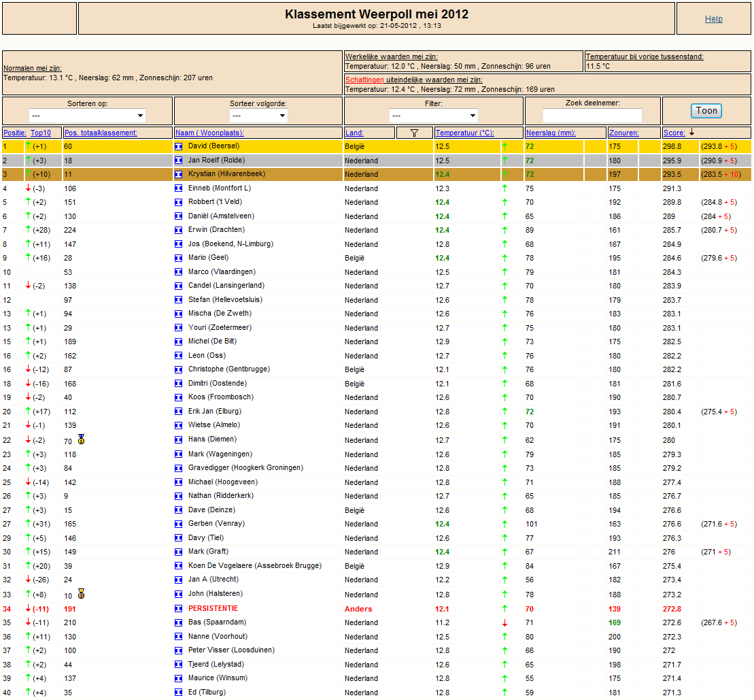Click the name Nanne (Voorhout)
The height and width of the screenshot is (700, 754).
(x=218, y=637)
